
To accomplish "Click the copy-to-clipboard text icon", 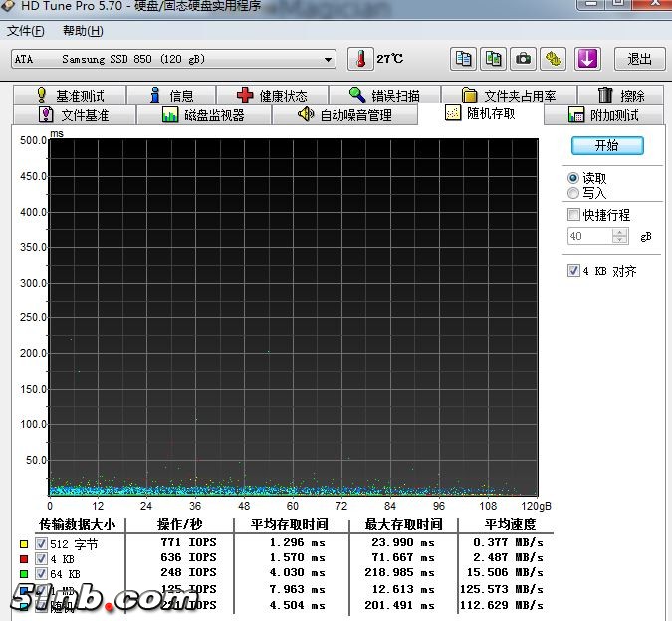I will click(463, 59).
